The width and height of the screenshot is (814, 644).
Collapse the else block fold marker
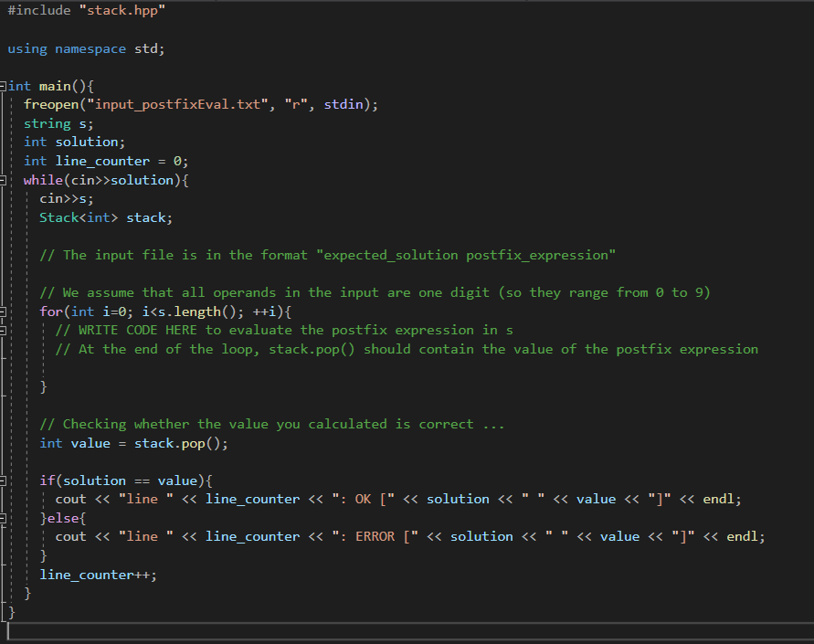point(3,518)
